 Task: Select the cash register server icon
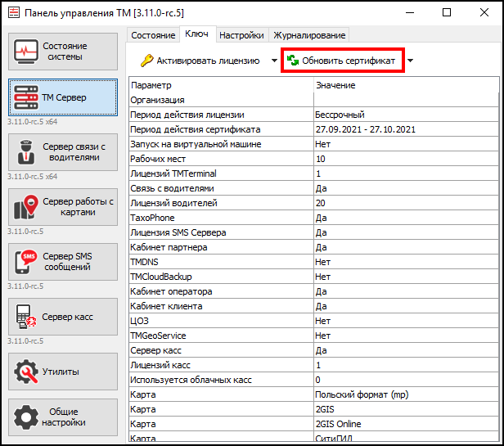[27, 316]
